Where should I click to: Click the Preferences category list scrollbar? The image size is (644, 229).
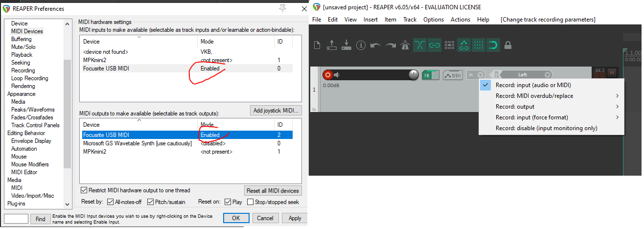[68, 114]
